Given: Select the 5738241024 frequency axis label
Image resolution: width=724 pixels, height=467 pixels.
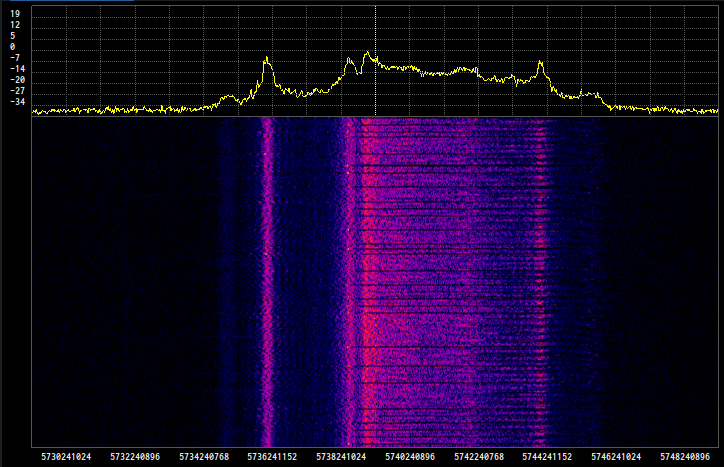Looking at the screenshot, I should click(341, 457).
